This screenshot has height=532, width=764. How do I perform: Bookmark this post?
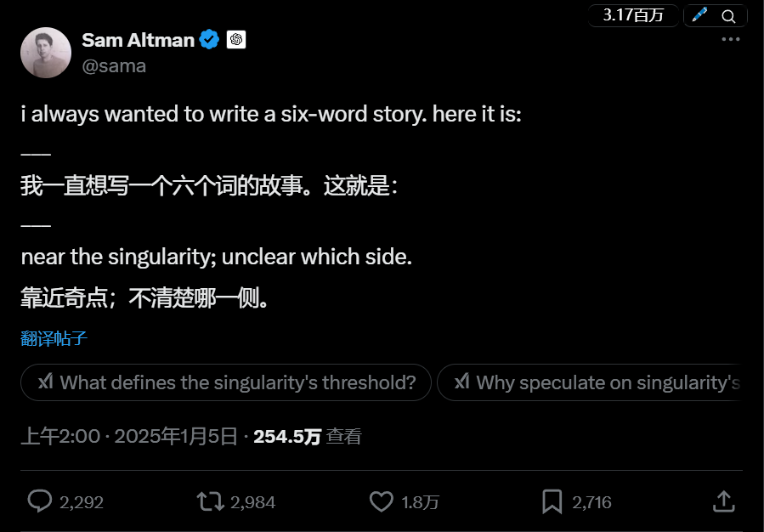[x=552, y=501]
